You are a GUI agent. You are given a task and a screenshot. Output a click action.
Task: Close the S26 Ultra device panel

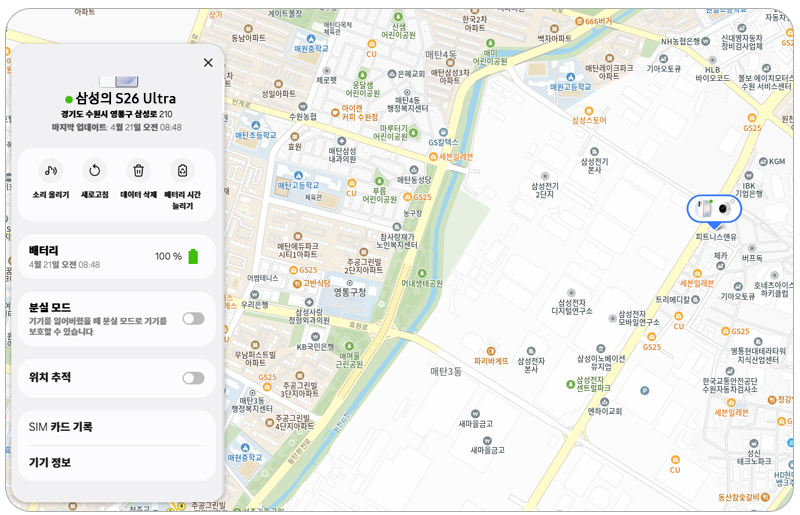[208, 63]
